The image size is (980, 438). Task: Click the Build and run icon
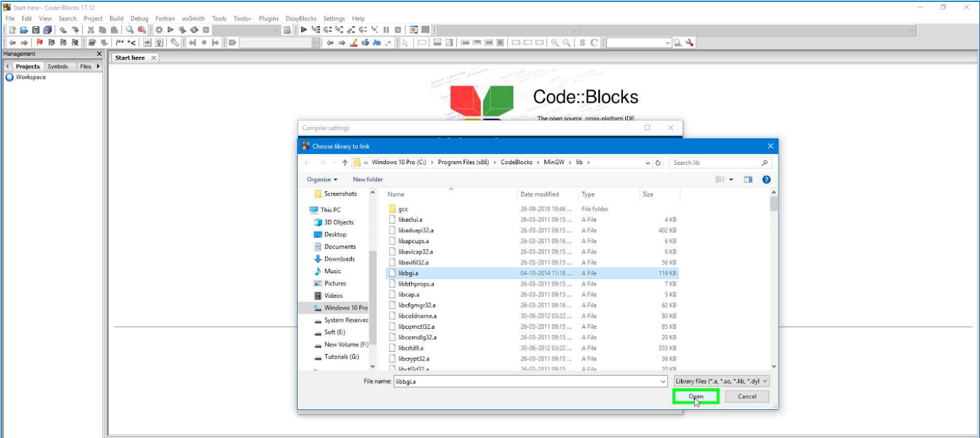pyautogui.click(x=183, y=30)
